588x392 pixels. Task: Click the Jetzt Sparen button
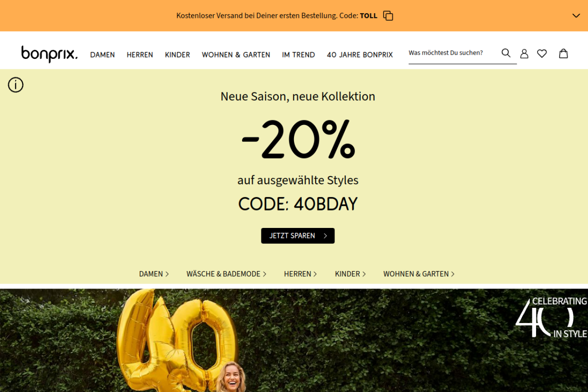click(298, 236)
